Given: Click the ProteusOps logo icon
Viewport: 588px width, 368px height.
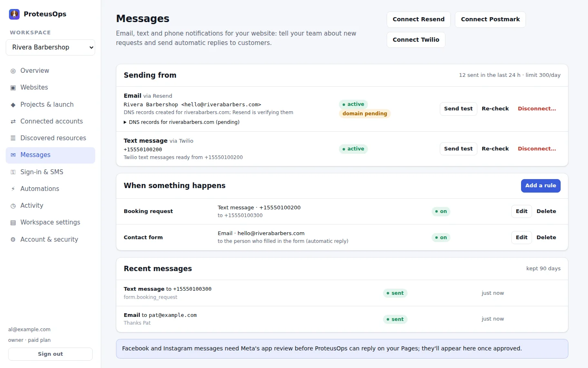Looking at the screenshot, I should click(14, 14).
